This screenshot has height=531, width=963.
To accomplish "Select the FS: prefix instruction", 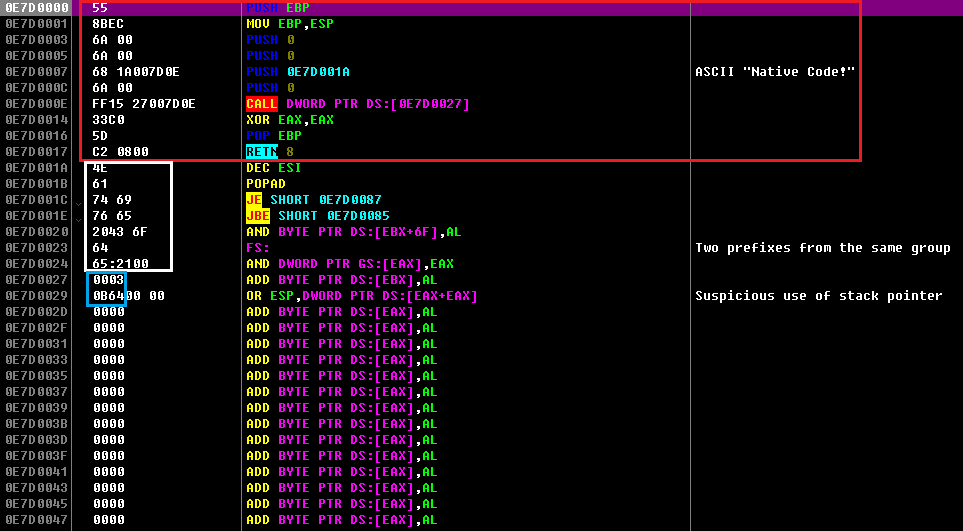I will (258, 247).
